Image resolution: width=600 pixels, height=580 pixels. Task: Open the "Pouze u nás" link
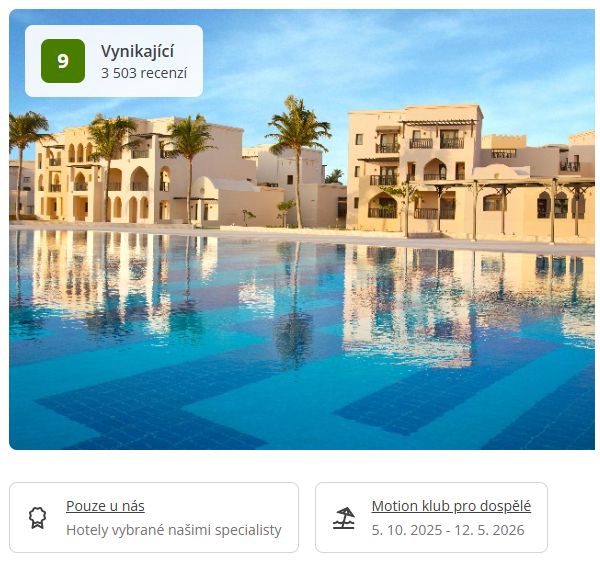[x=105, y=506]
